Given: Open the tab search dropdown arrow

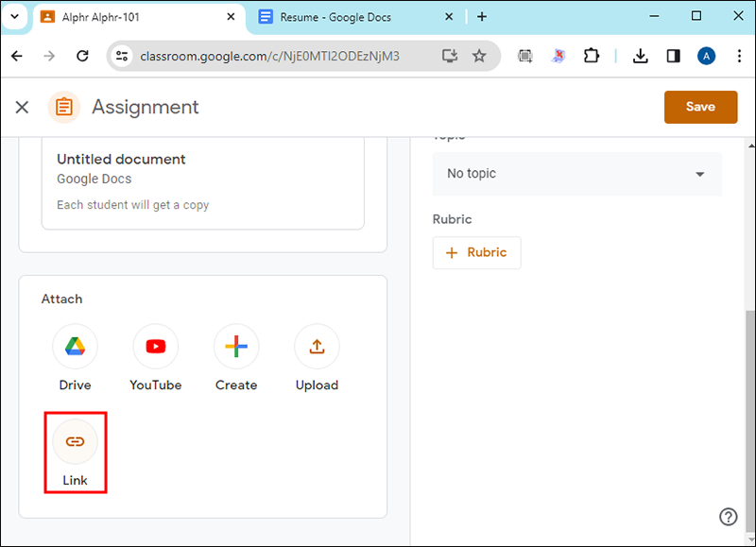Looking at the screenshot, I should (x=15, y=17).
